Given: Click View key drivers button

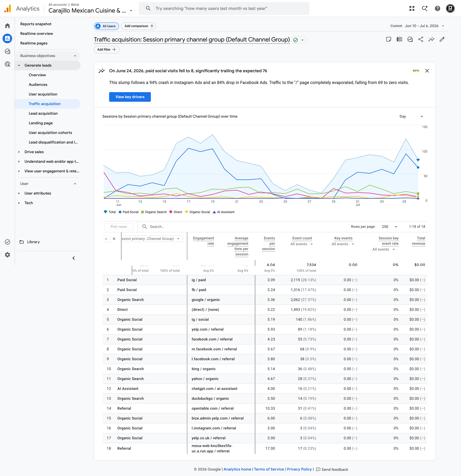Looking at the screenshot, I should pos(130,97).
